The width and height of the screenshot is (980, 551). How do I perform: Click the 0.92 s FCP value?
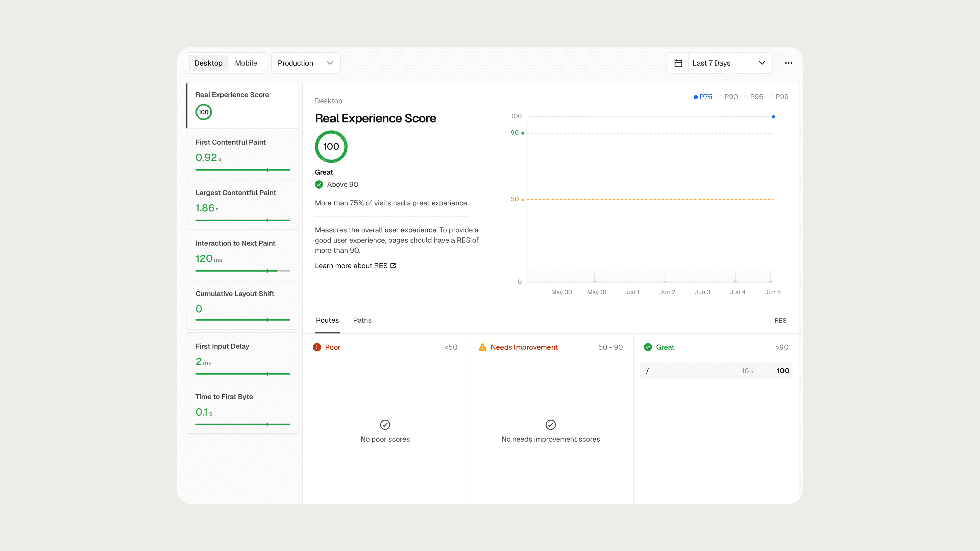(x=209, y=157)
